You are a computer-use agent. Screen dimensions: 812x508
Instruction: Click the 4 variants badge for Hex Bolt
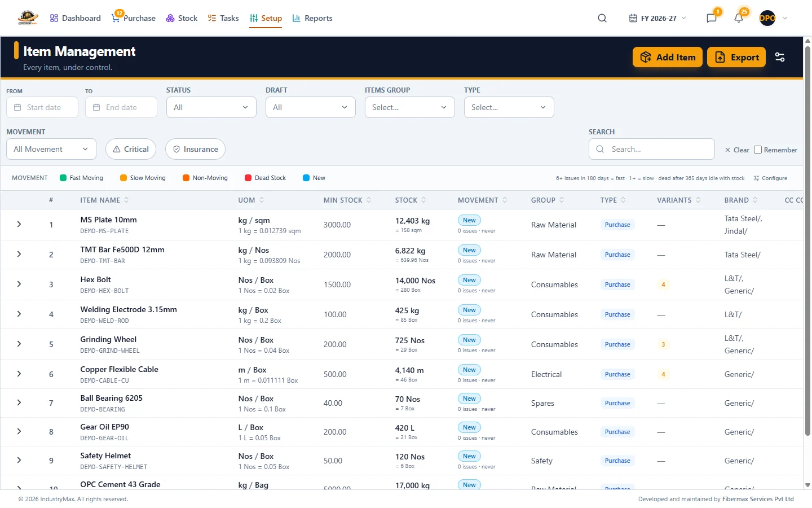click(x=663, y=284)
